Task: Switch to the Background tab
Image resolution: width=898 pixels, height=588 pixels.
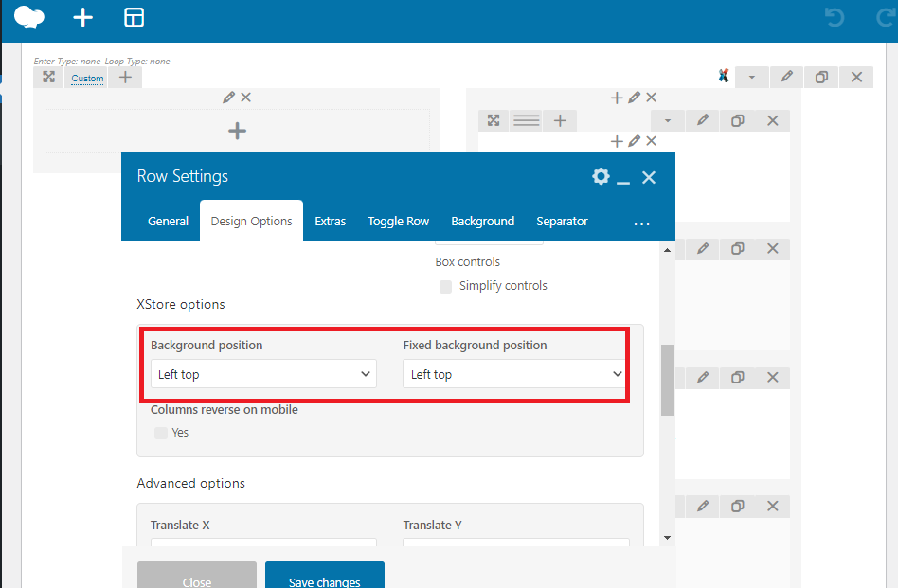Action: (x=483, y=221)
